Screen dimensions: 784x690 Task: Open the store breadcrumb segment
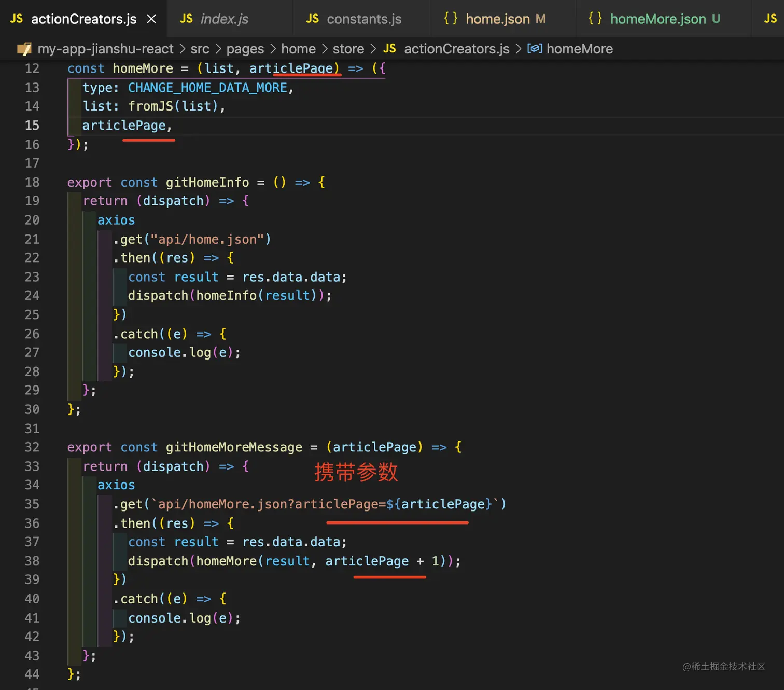click(348, 49)
